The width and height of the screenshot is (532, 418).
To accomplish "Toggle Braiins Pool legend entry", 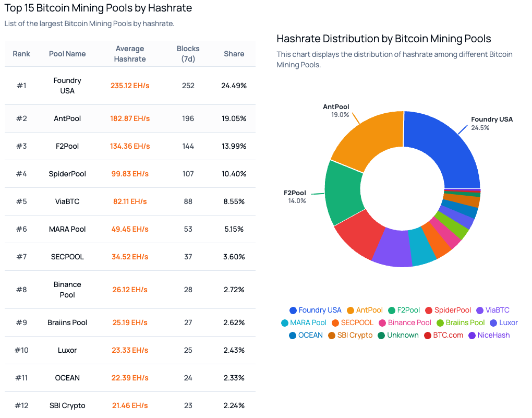I will (461, 323).
